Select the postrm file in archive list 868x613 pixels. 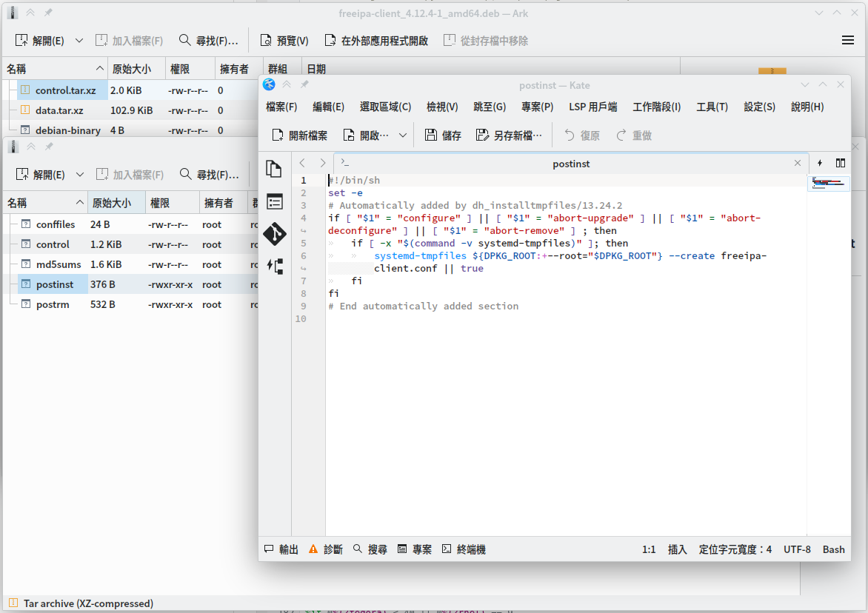coord(53,304)
